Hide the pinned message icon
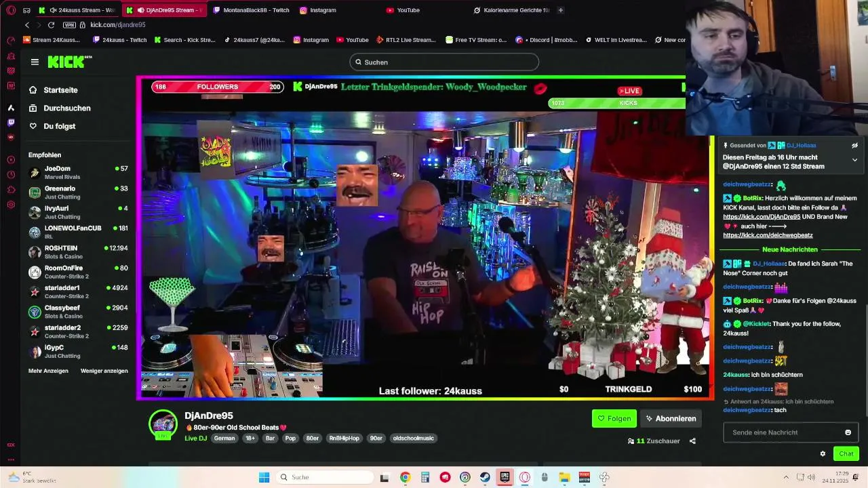868x488 pixels. [854, 146]
